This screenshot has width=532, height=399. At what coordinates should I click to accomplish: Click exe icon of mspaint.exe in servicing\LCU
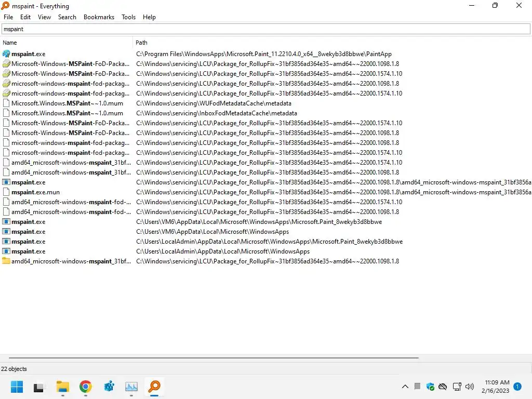[6, 182]
